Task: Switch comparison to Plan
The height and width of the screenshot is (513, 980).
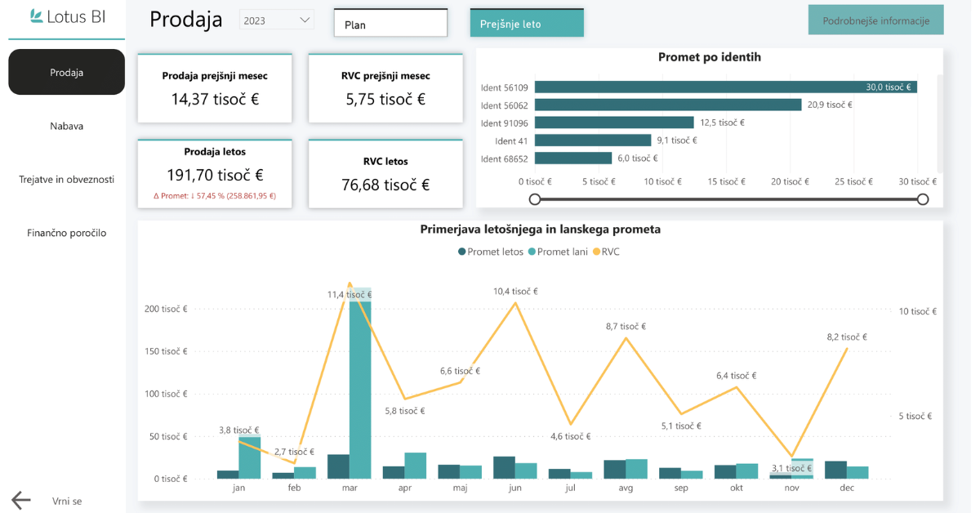Action: pos(390,24)
